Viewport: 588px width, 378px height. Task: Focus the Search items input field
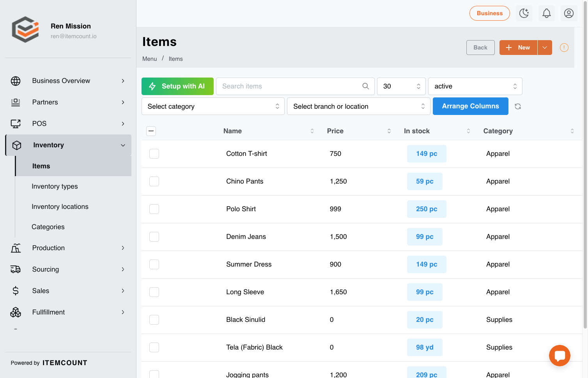coord(295,86)
